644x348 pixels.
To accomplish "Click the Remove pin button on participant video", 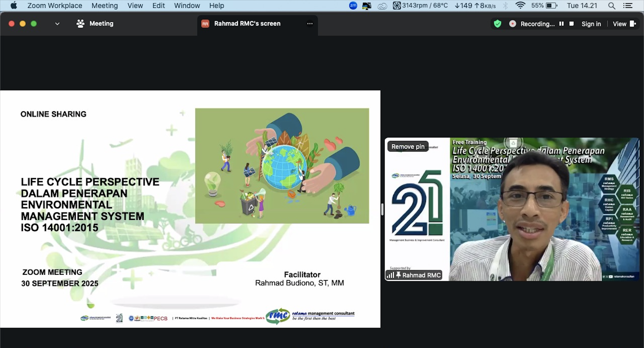I will coord(407,146).
